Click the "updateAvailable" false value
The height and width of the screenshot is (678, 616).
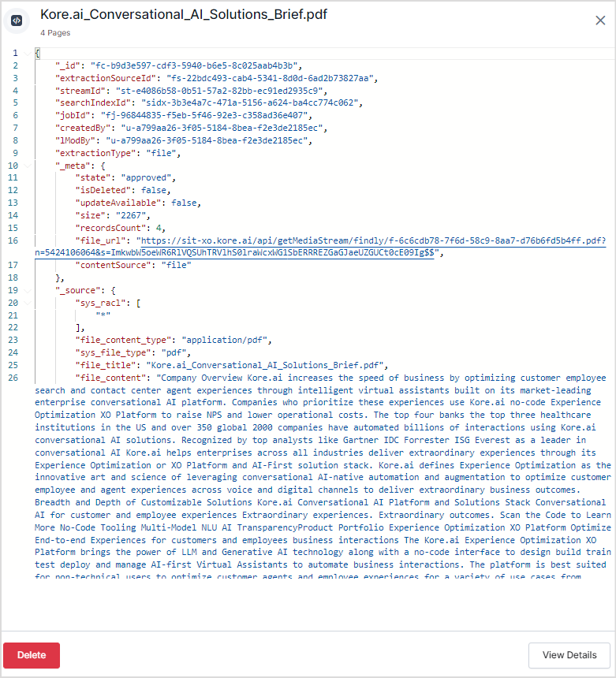tap(185, 203)
